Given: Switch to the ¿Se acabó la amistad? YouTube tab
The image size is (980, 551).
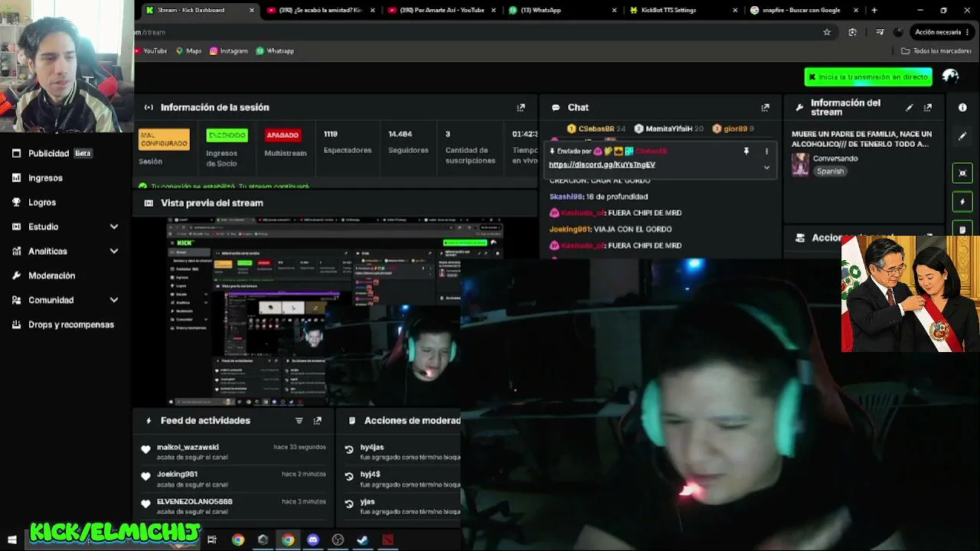Looking at the screenshot, I should point(321,10).
